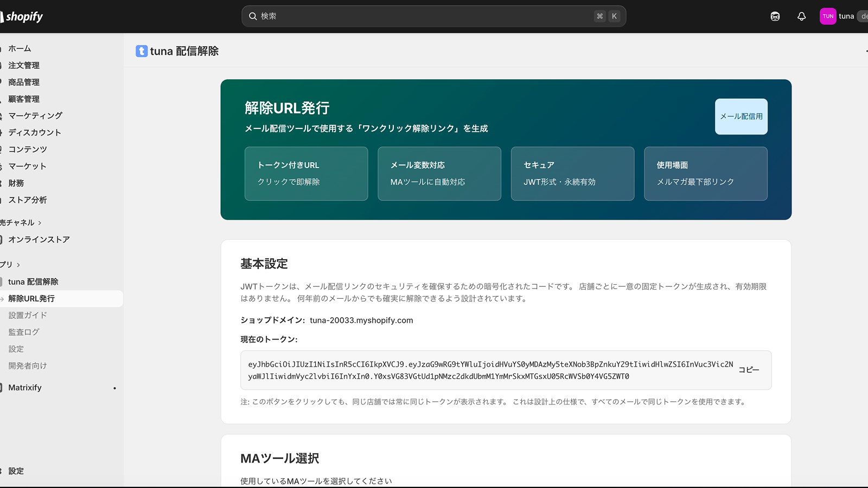Click the メール変数対応 card
868x488 pixels.
tap(439, 174)
